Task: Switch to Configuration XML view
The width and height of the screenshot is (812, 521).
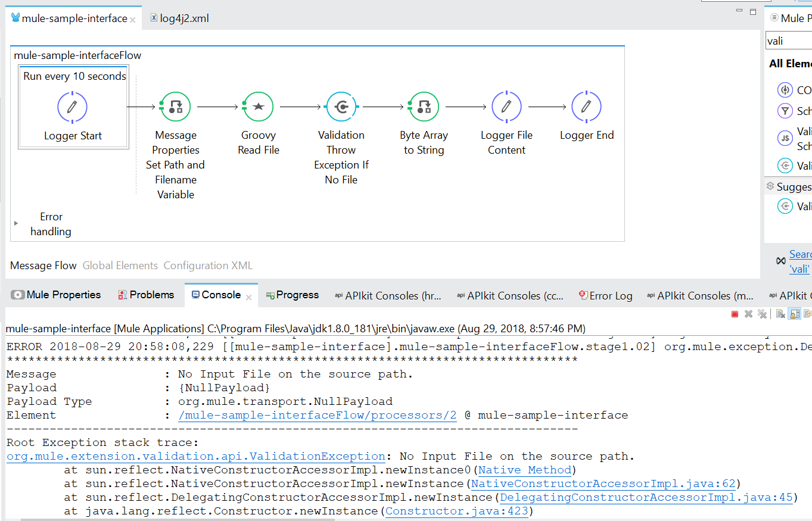Action: point(208,266)
